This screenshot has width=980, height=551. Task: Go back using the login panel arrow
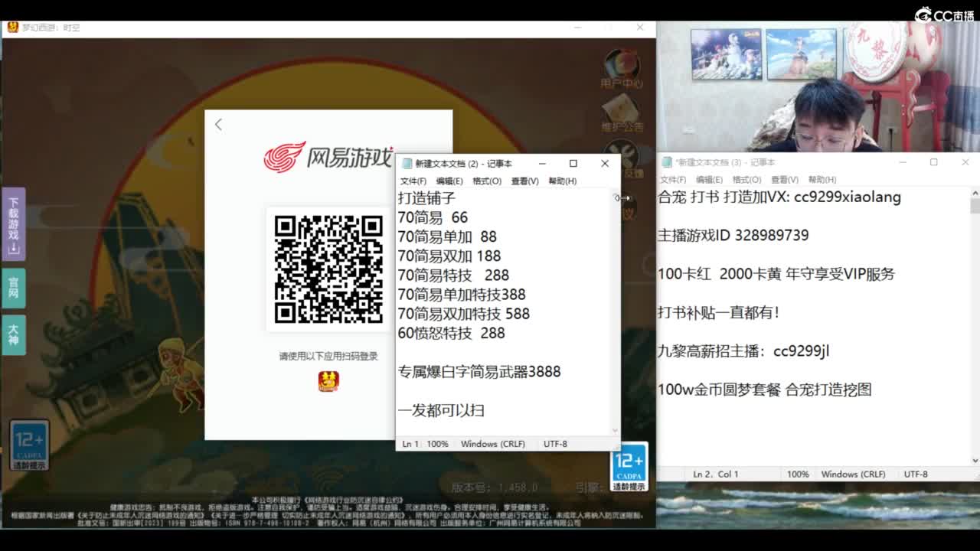pos(218,125)
